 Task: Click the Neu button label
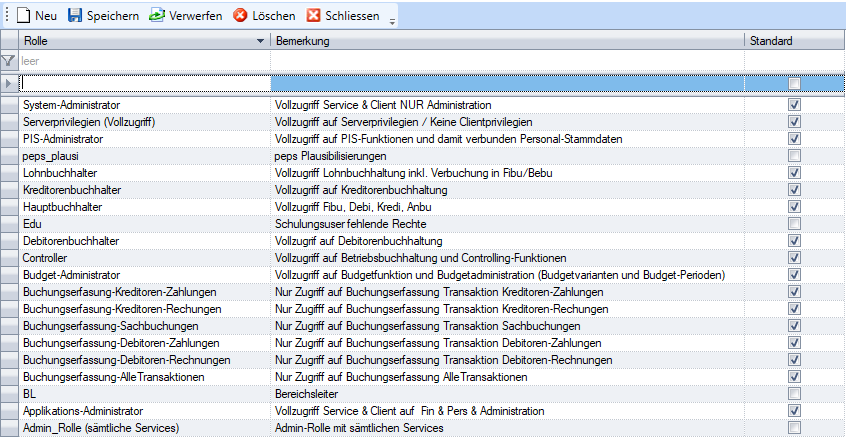[x=46, y=16]
